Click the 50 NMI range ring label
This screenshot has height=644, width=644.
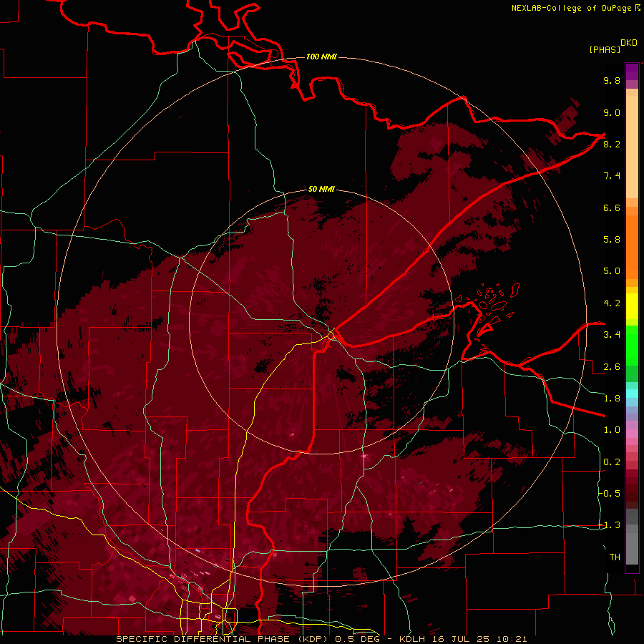pyautogui.click(x=321, y=189)
